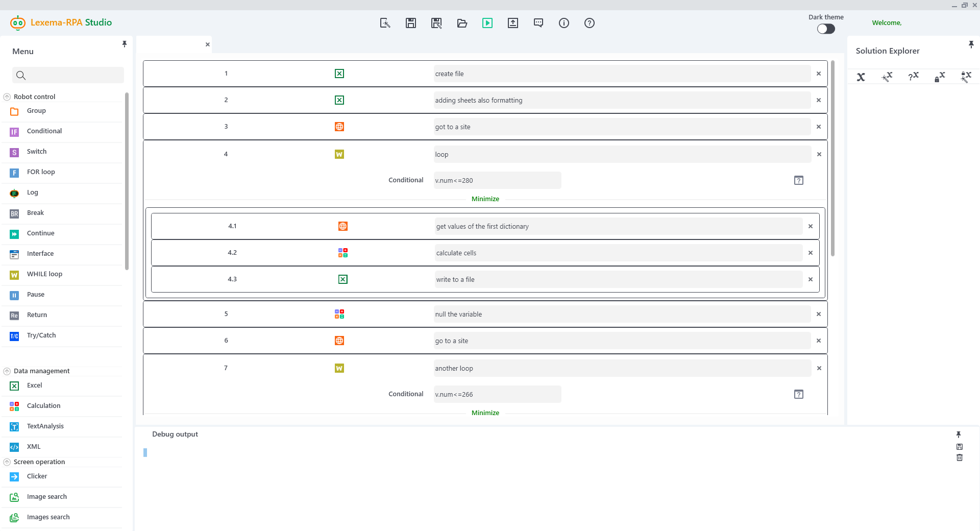The image size is (980, 531).
Task: Click the Export upload icon in toolbar
Action: pyautogui.click(x=512, y=23)
